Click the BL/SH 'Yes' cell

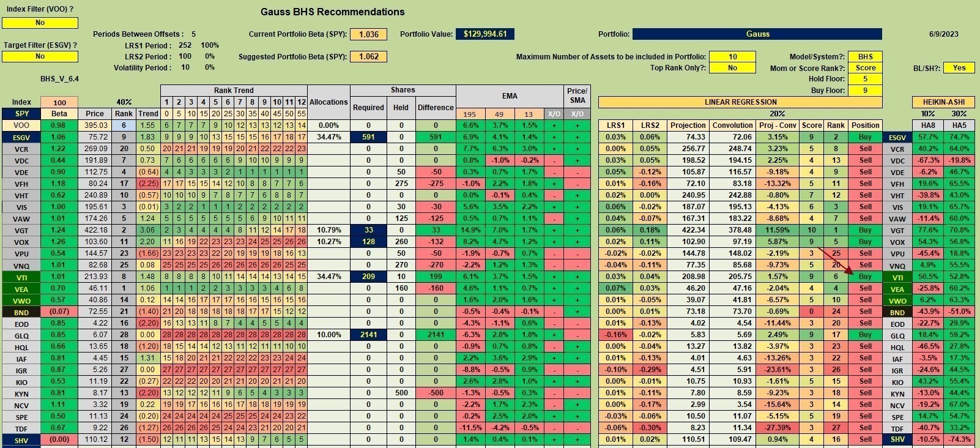click(x=959, y=68)
